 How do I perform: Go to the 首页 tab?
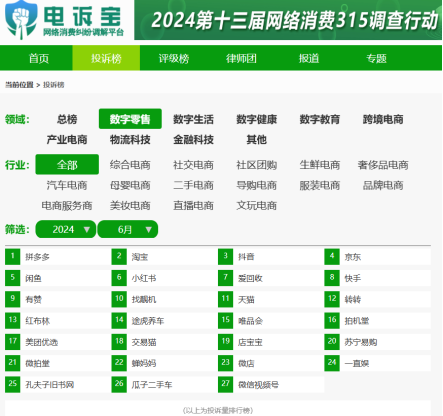(39, 58)
